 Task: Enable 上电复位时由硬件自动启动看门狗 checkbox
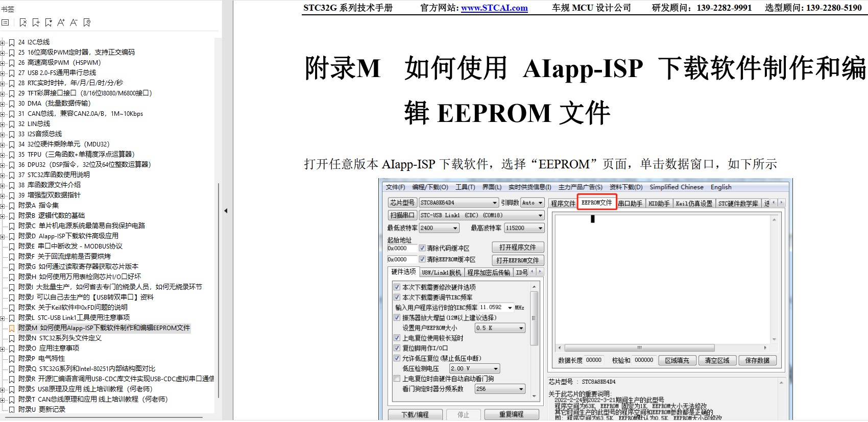[x=397, y=379]
